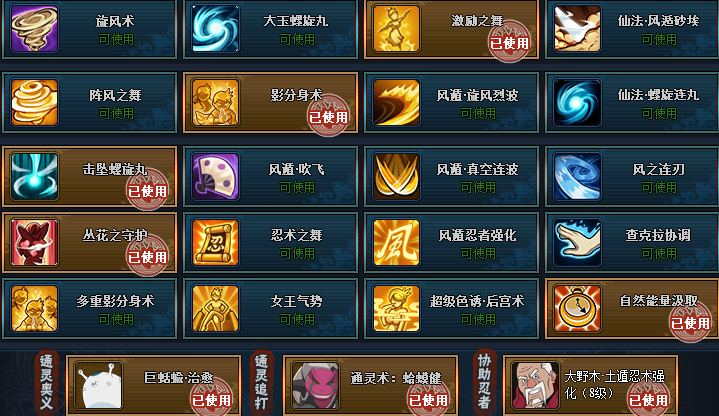Click the 阵风之舞 swirl skill icon
This screenshot has height=416, width=719.
click(x=34, y=102)
